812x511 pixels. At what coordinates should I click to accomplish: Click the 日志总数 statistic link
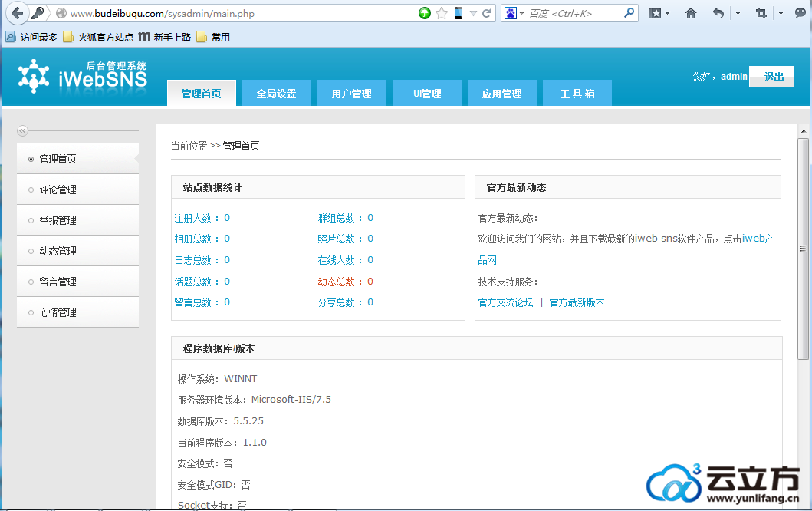point(202,260)
